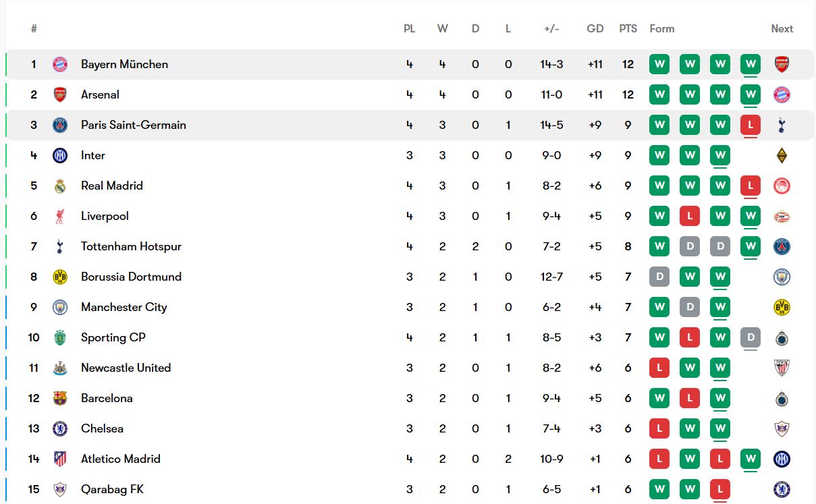Select the Qarabag FK table row name
The image size is (816, 504).
[112, 490]
